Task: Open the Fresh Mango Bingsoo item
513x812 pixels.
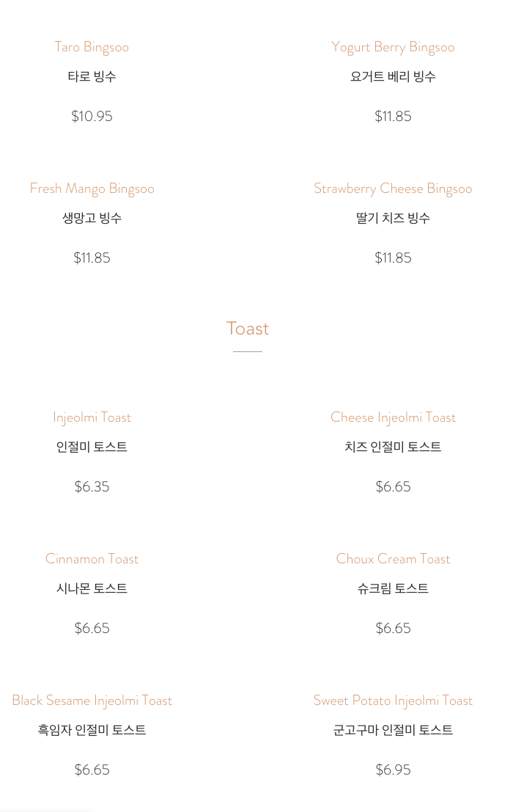Action: click(92, 189)
